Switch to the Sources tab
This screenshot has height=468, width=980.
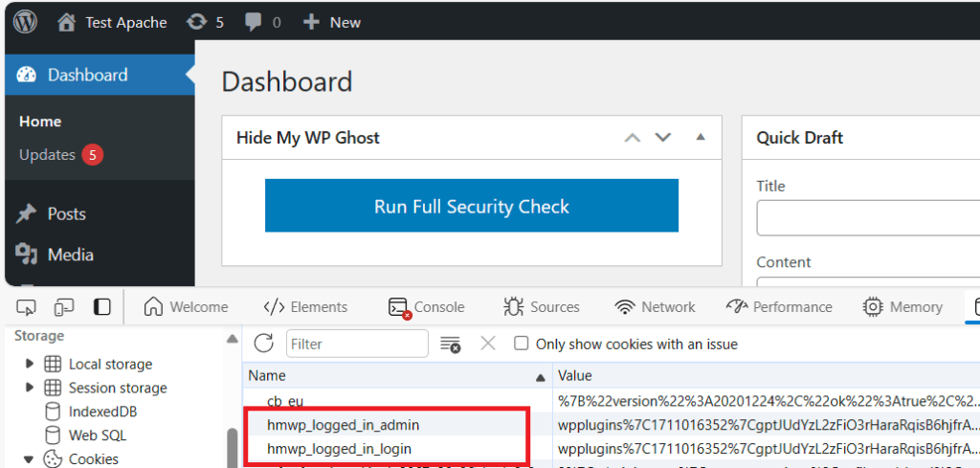coord(542,307)
